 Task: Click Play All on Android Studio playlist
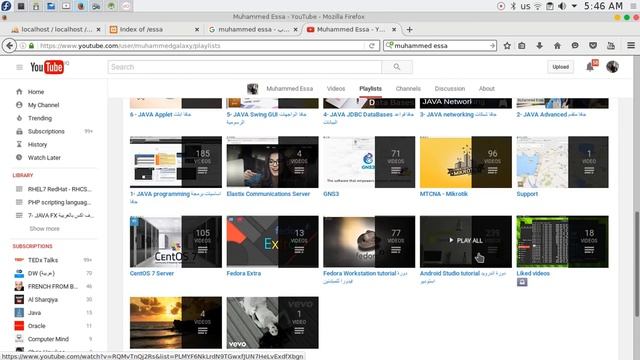coord(466,241)
